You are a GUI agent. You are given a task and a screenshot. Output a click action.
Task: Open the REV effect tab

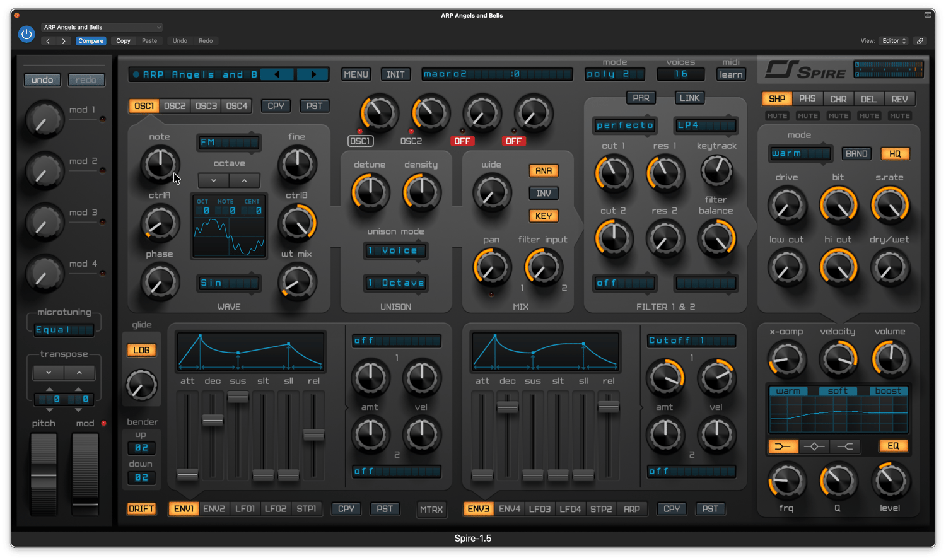click(899, 99)
